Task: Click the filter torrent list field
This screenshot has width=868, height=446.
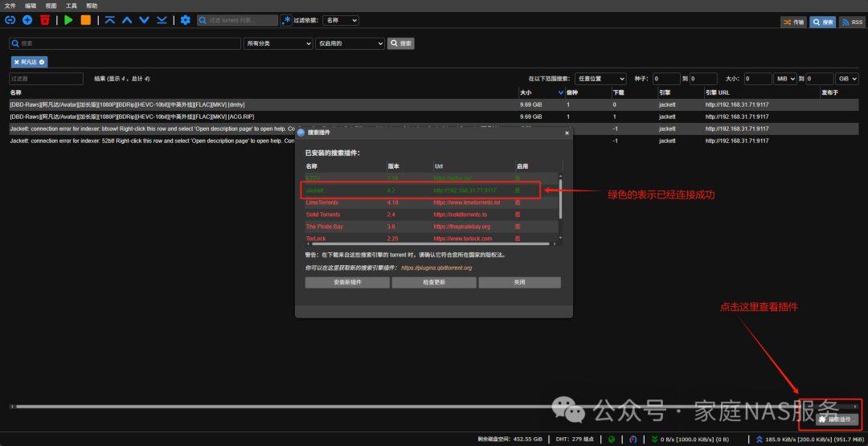Action: (237, 20)
